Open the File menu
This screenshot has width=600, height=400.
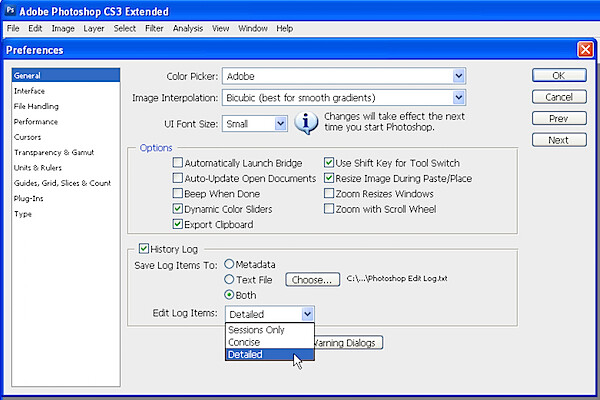point(13,28)
